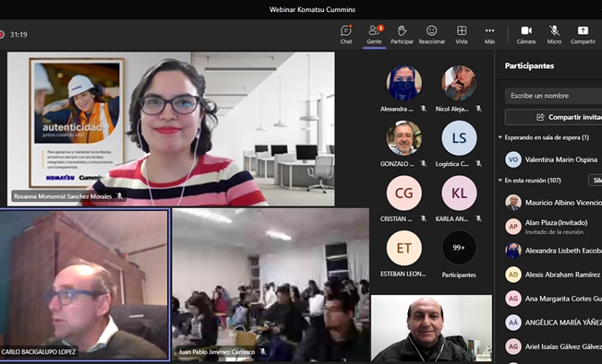Click Juan Pablo Jiménez Carrasco video tile

(271, 285)
